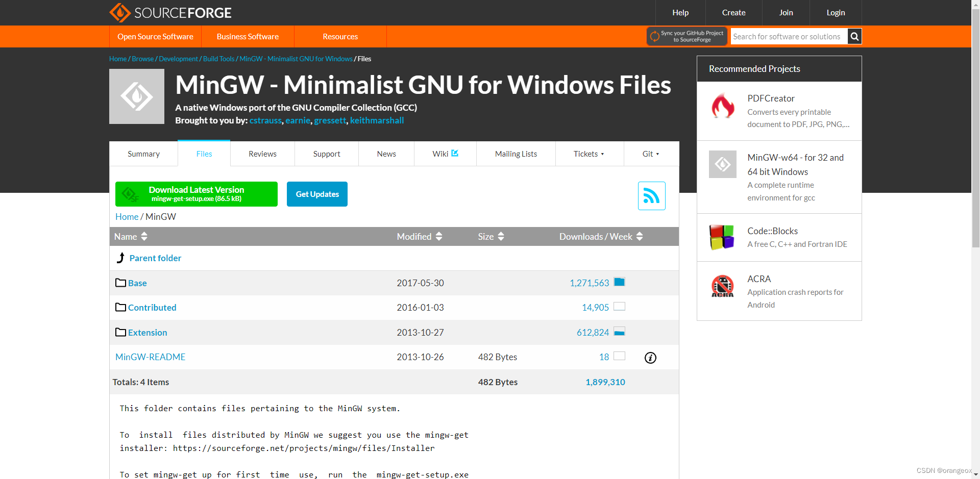Click the Contributed folder icon
Viewport: 980px width, 479px height.
tap(120, 307)
